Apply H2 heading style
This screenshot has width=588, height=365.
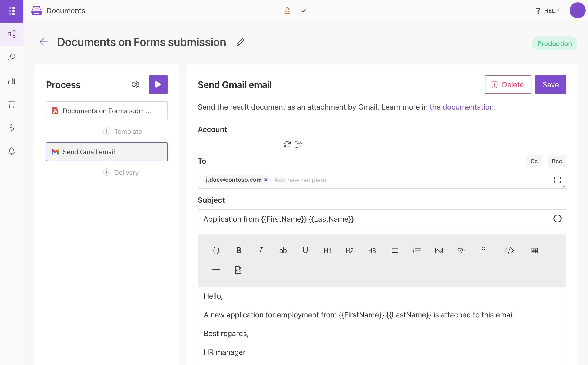(x=350, y=251)
